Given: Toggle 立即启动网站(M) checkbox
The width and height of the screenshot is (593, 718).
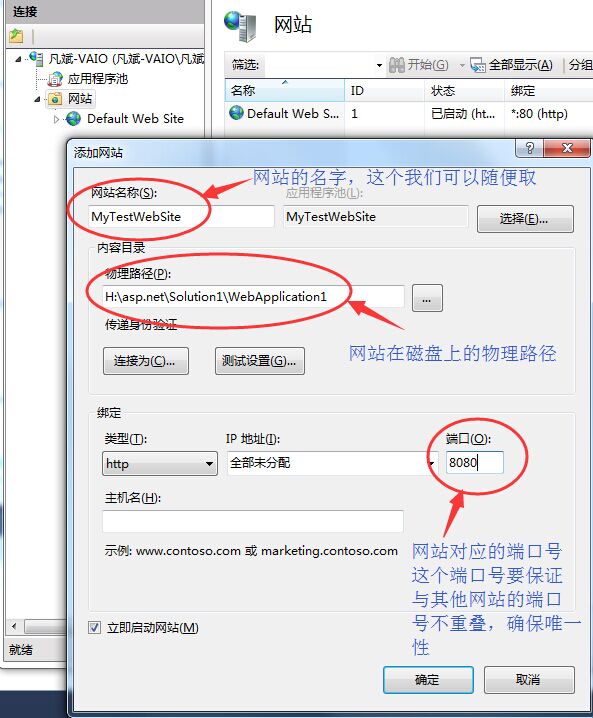Looking at the screenshot, I should (x=94, y=627).
